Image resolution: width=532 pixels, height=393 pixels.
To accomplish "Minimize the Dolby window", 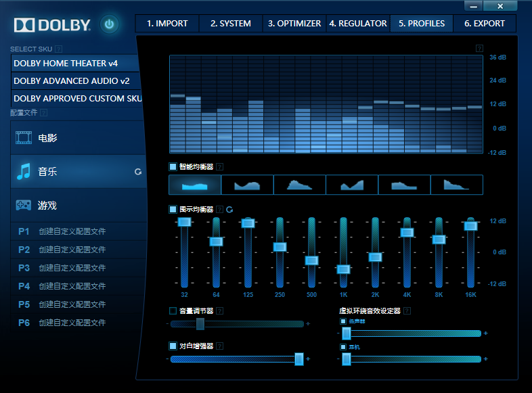I will pyautogui.click(x=474, y=6).
